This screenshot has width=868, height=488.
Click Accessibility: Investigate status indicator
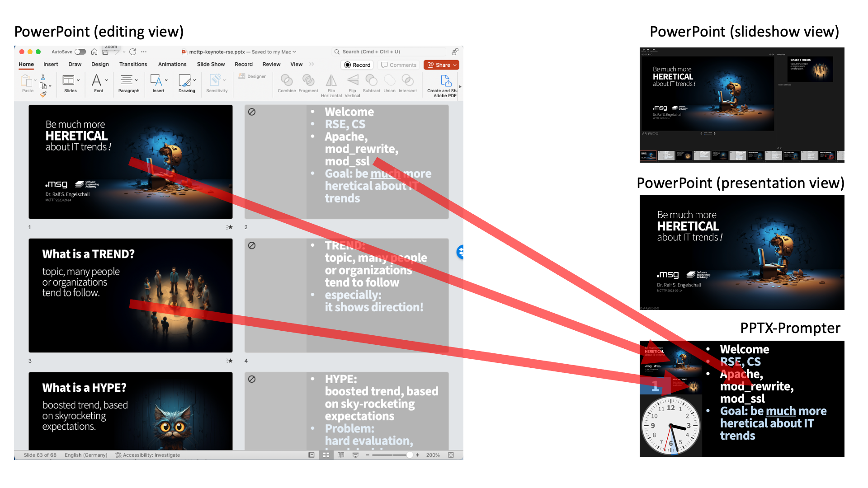(147, 455)
